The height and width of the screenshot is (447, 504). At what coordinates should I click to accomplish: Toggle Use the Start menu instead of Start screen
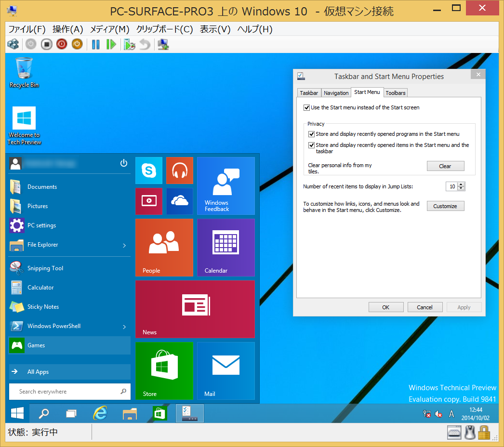point(306,107)
